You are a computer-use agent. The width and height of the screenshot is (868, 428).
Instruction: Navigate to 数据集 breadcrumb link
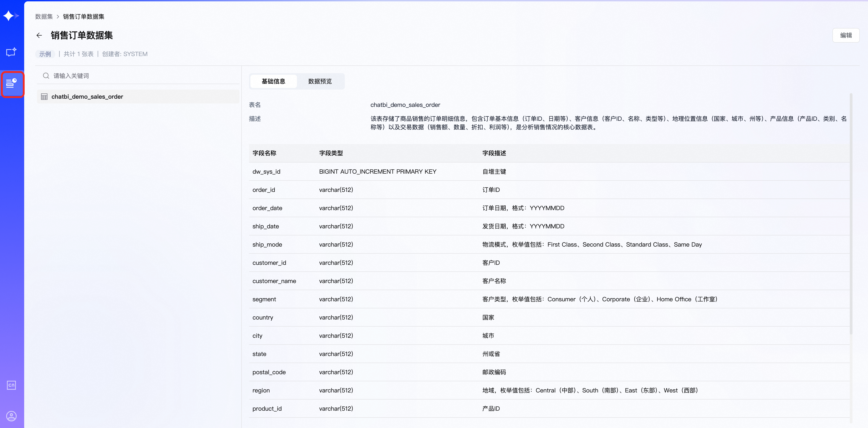(x=44, y=16)
